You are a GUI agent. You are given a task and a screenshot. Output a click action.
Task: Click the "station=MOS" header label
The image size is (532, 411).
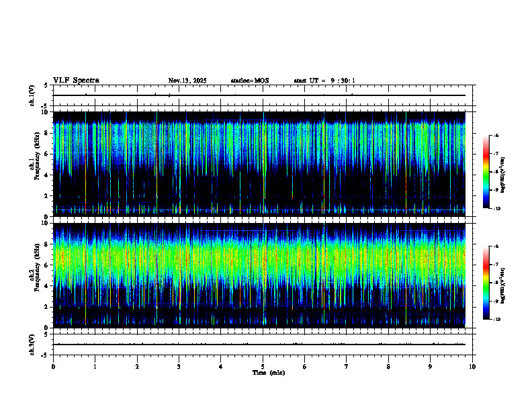tap(250, 81)
